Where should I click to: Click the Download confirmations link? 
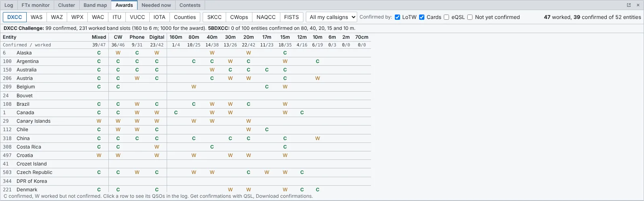click(x=284, y=196)
